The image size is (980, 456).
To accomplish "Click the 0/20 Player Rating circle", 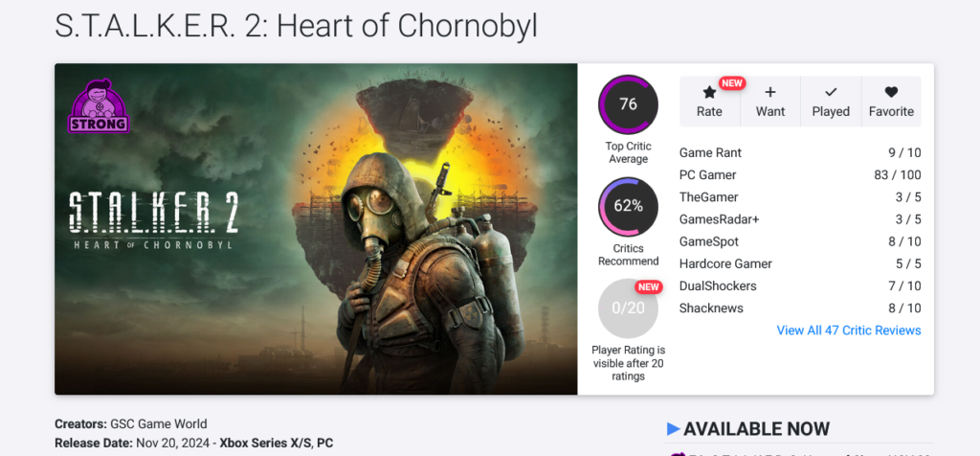I will (628, 308).
